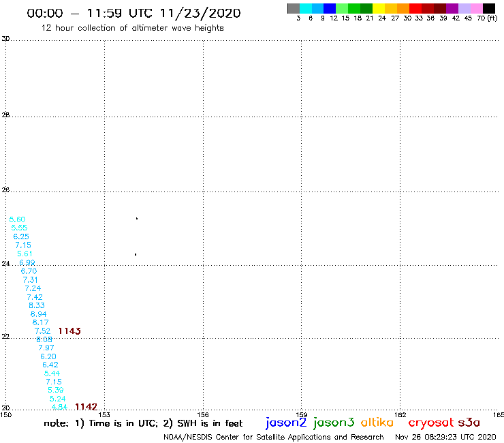Image resolution: width=504 pixels, height=443 pixels.
Task: Select the 7.31 wave height value
Action: pos(30,280)
